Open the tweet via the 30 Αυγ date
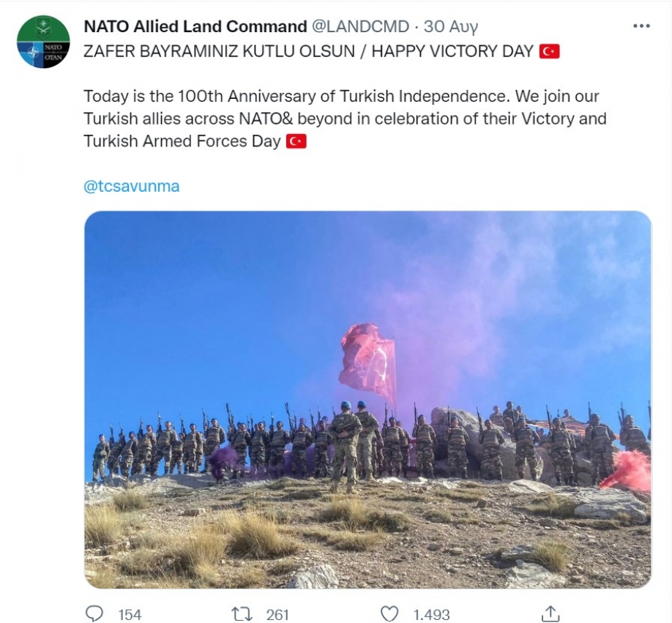 point(450,27)
